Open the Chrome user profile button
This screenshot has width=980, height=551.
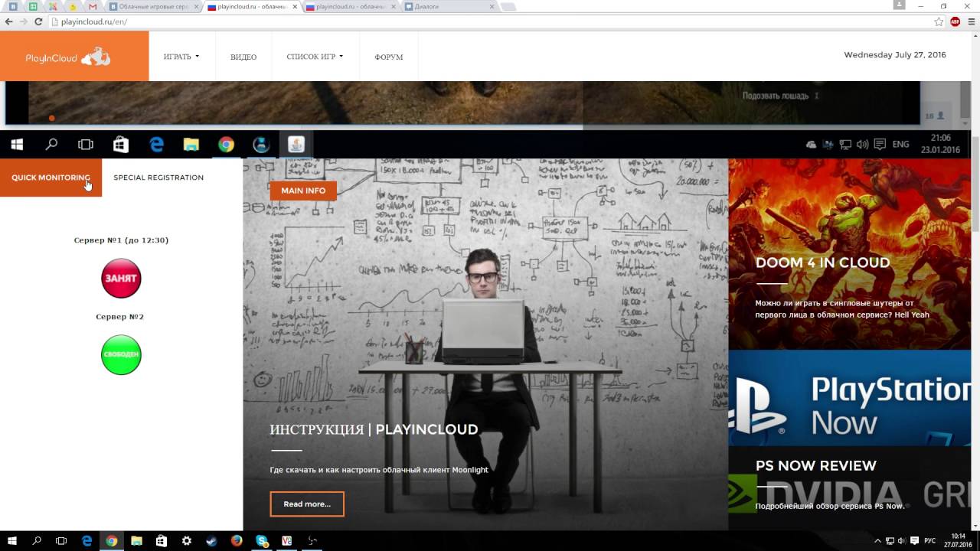pos(899,5)
